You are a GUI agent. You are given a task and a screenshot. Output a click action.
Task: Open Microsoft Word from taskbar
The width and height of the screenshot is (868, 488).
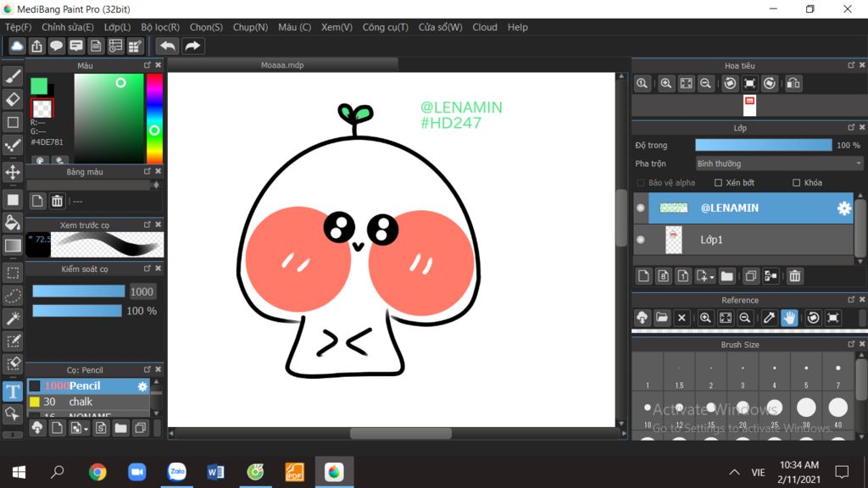(215, 472)
